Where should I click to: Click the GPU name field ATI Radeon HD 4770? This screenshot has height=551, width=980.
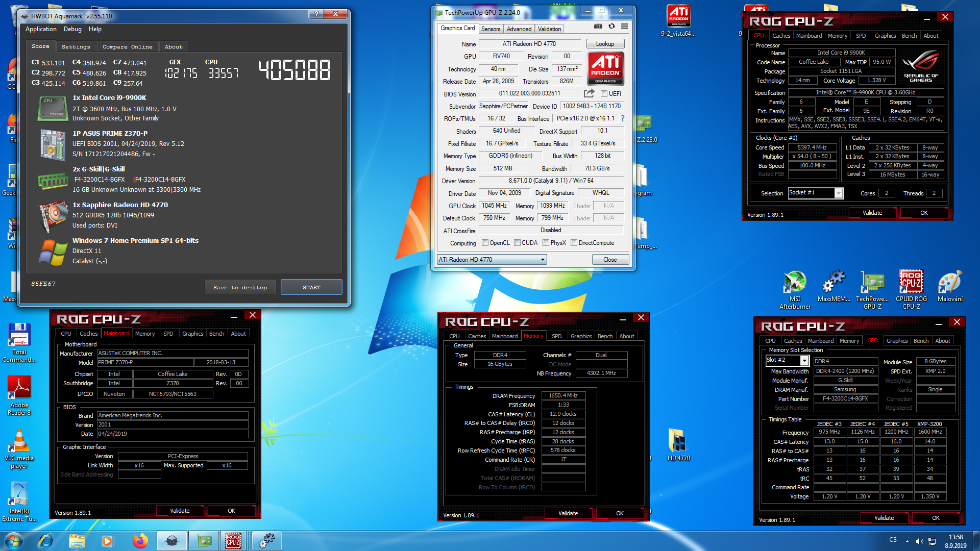coord(529,44)
